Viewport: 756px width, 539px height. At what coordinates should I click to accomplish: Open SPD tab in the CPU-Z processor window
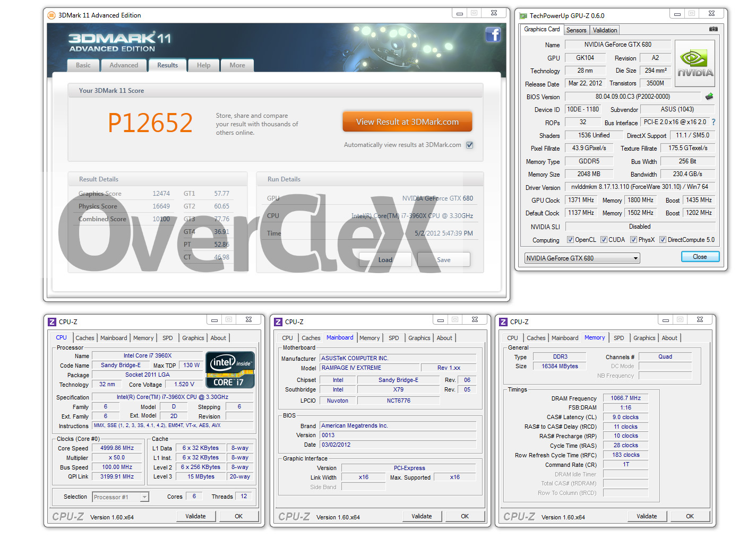[x=168, y=338]
